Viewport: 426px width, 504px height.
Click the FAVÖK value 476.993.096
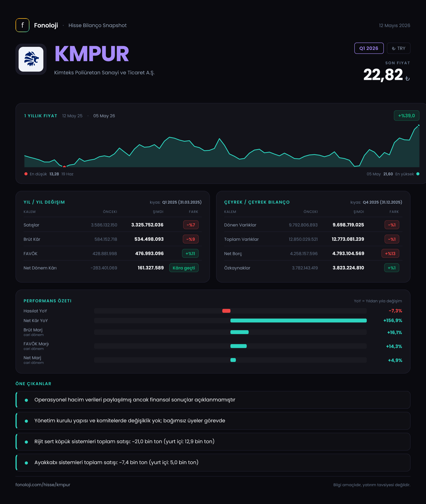click(149, 253)
